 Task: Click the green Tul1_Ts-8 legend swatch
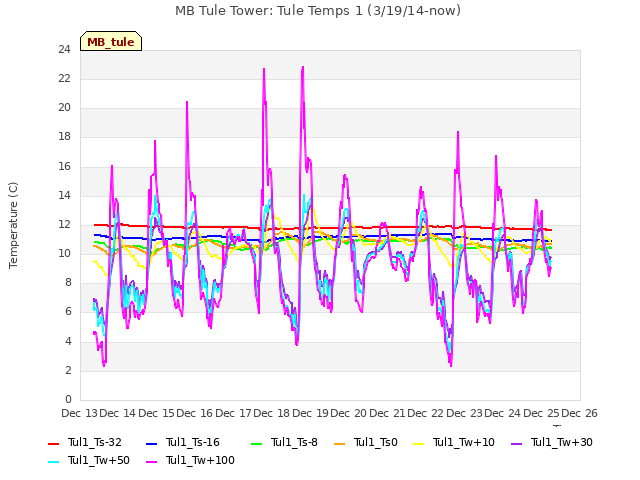click(x=256, y=443)
